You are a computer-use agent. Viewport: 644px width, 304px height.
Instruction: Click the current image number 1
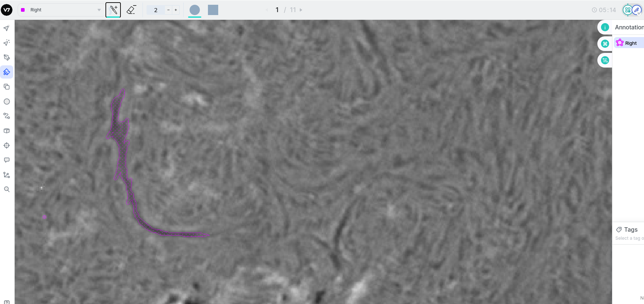pyautogui.click(x=277, y=10)
